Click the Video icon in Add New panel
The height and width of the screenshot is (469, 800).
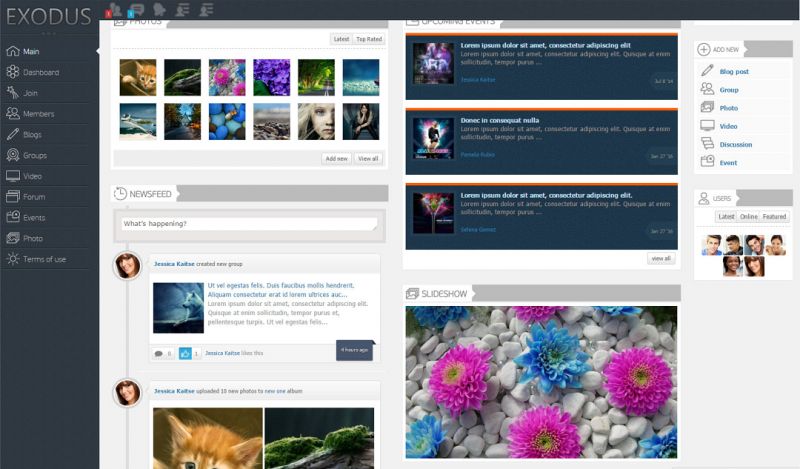click(x=728, y=126)
